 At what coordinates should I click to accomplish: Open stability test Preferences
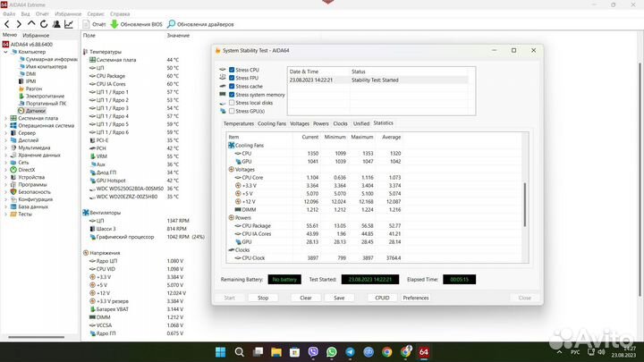pos(416,298)
